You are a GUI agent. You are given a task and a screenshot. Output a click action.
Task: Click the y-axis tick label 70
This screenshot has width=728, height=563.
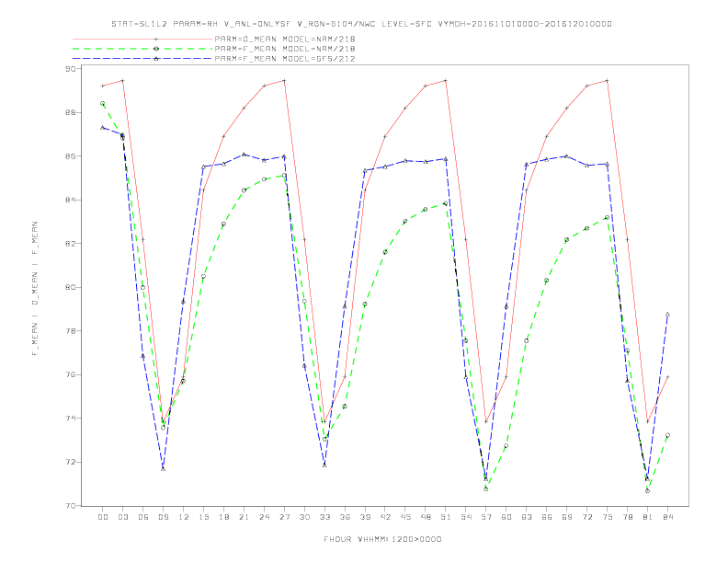click(x=70, y=505)
